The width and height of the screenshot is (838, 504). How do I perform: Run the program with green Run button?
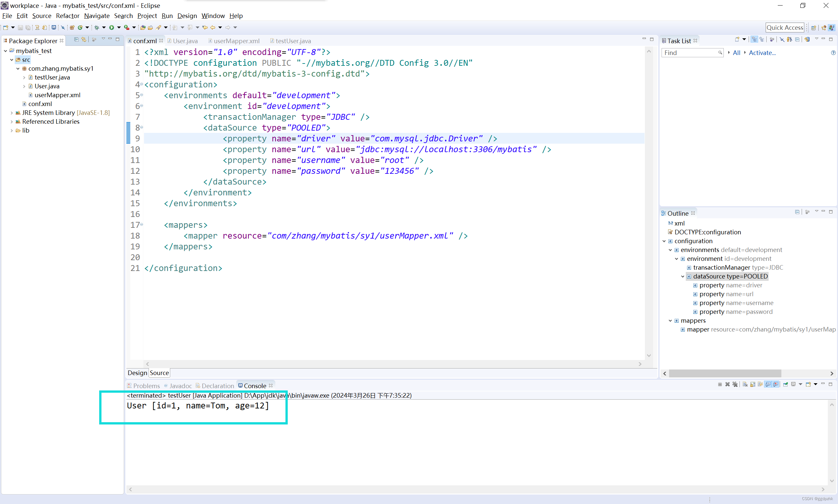point(111,27)
